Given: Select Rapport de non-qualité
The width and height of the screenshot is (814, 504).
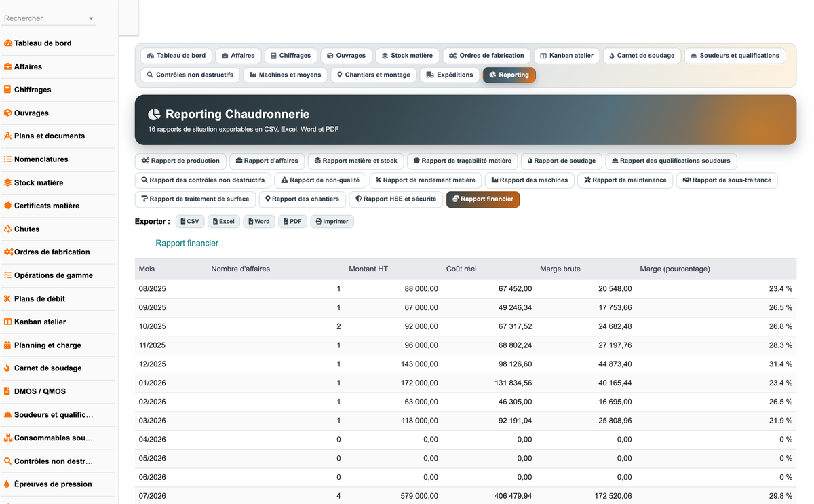Looking at the screenshot, I should [x=321, y=180].
